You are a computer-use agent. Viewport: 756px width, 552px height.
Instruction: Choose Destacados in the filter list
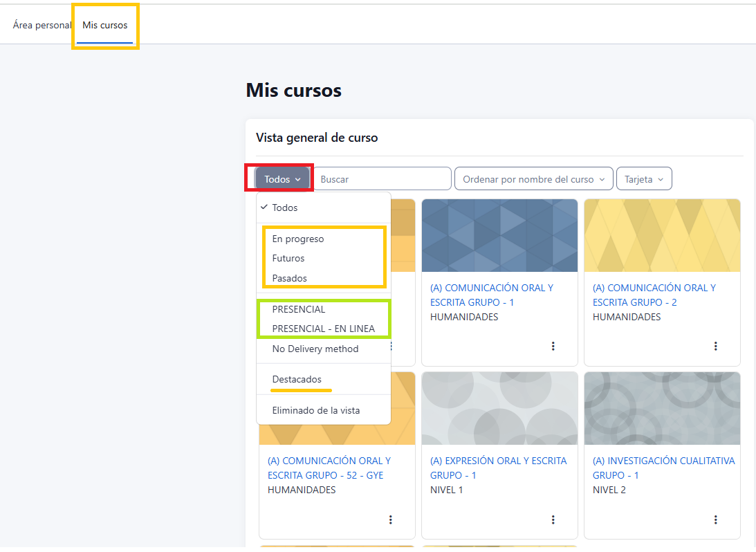click(297, 379)
